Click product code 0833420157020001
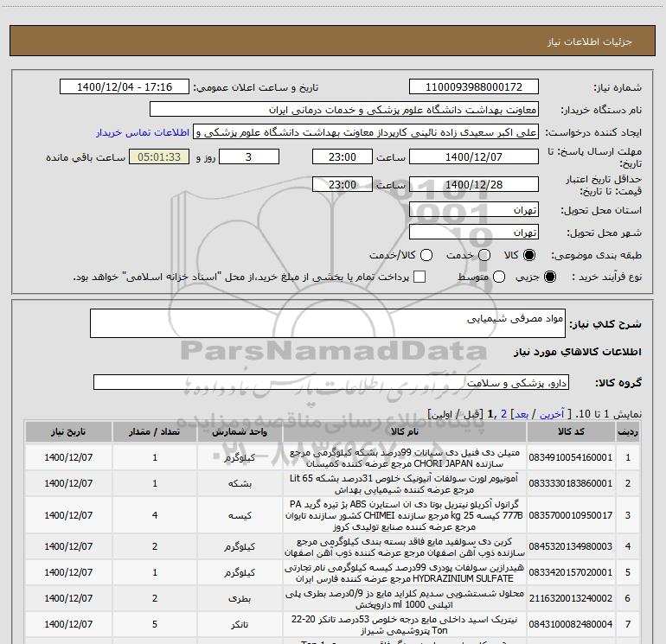 (571, 572)
